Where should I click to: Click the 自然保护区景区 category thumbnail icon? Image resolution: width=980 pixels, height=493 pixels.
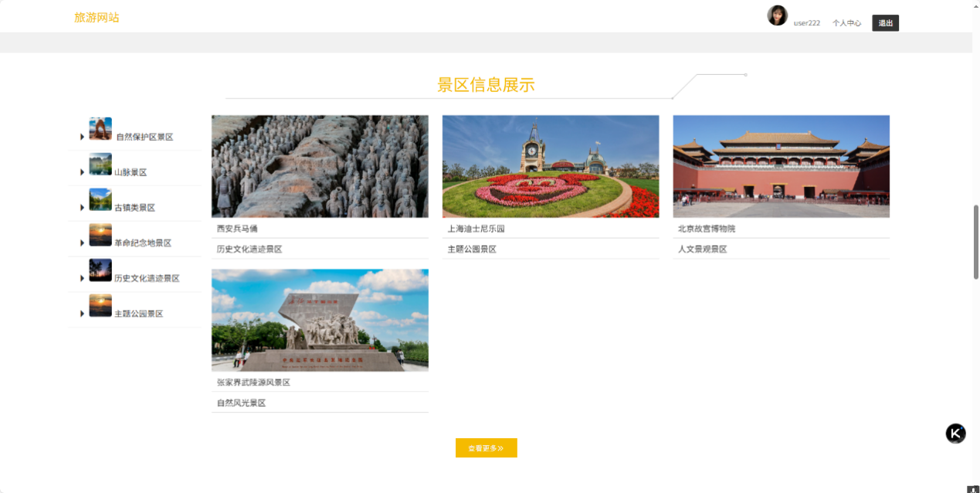[x=100, y=129]
